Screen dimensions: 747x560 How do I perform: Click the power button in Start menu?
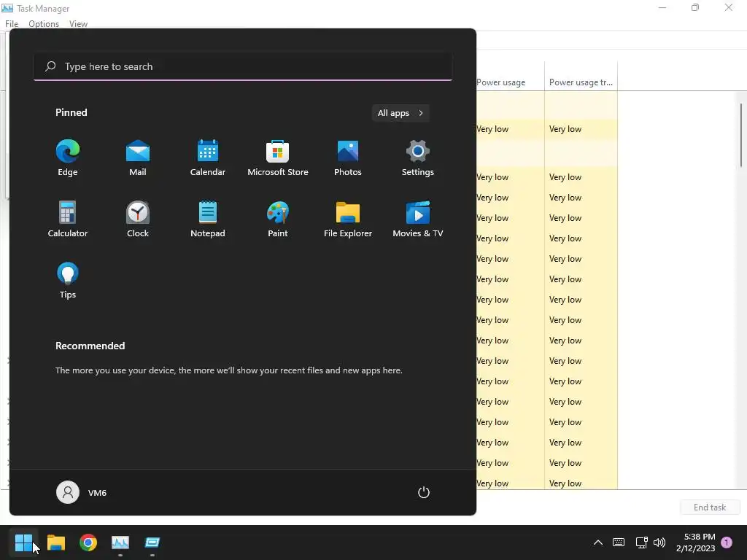click(424, 492)
